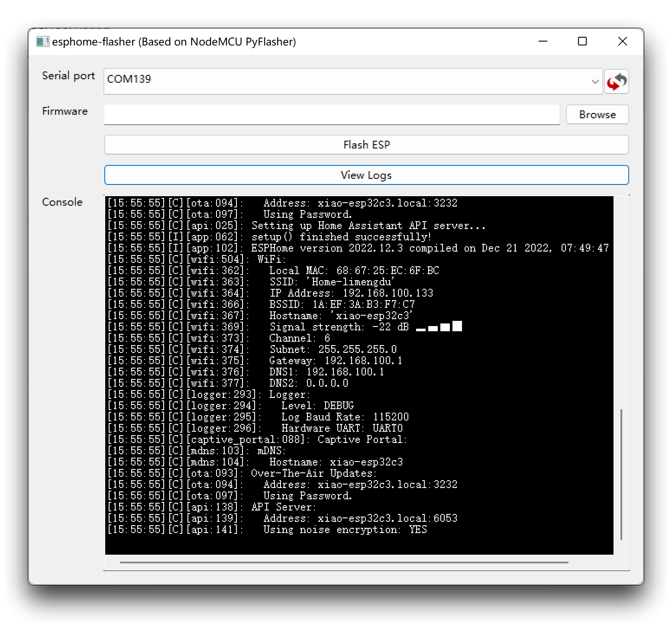Click the esphome-flasher app icon in title bar
Viewport: 672px width, 627px height.
tap(42, 42)
